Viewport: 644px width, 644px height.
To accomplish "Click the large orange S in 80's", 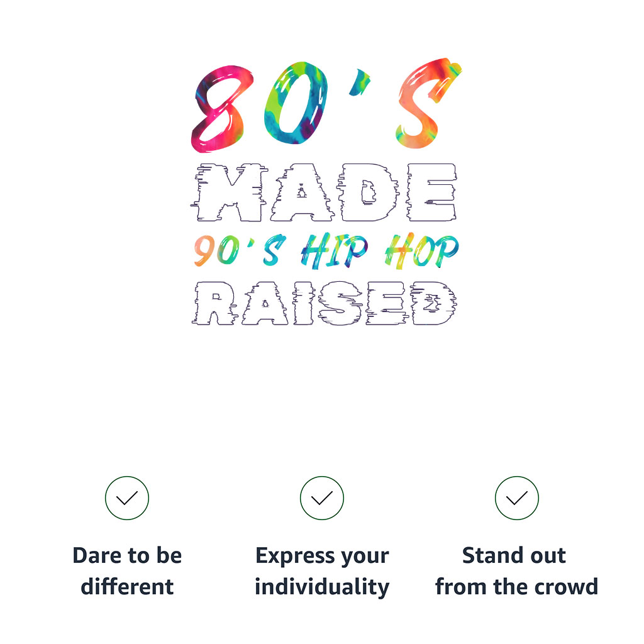I will [x=427, y=104].
